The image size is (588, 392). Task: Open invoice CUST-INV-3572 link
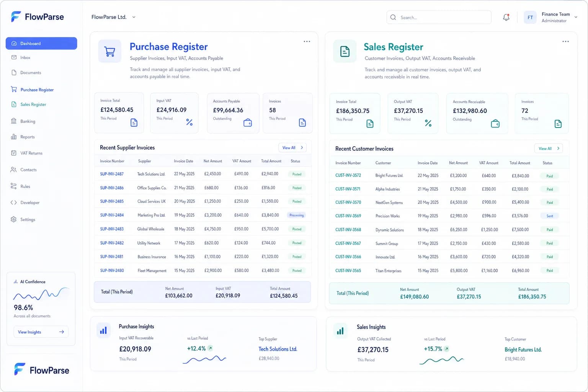(x=348, y=175)
